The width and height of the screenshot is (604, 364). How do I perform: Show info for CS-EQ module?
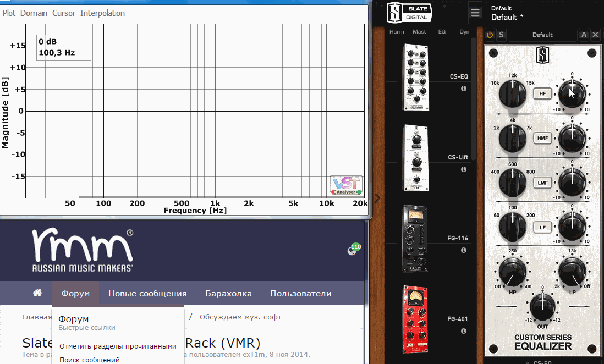point(464,89)
